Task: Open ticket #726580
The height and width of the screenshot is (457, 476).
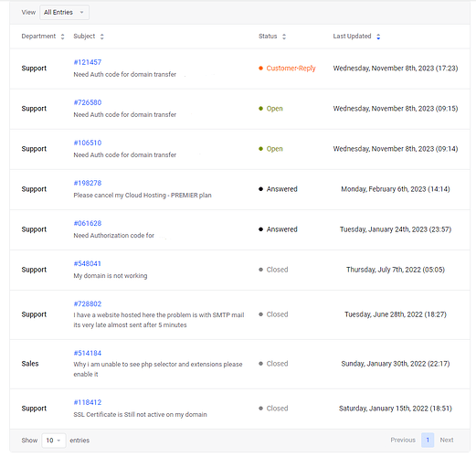Action: [88, 102]
